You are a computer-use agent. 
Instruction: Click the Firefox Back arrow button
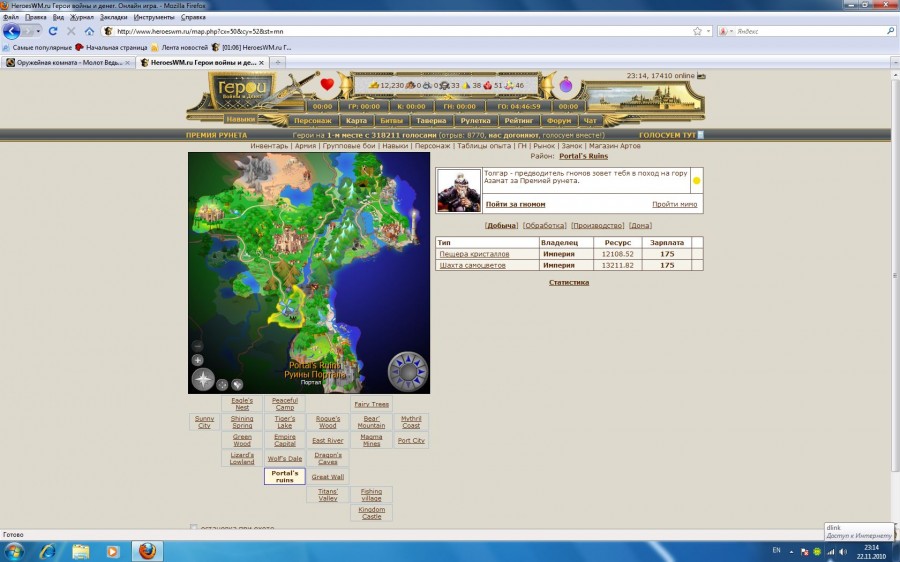[x=11, y=31]
